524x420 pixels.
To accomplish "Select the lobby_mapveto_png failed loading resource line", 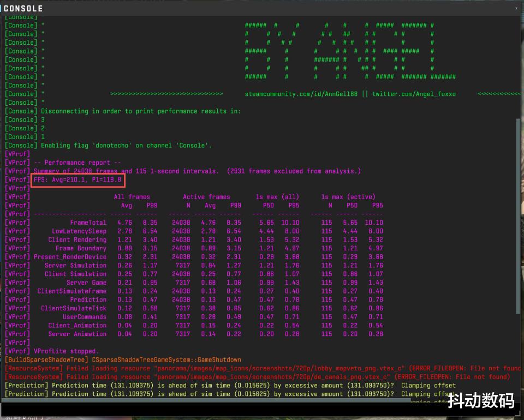I will (263, 368).
